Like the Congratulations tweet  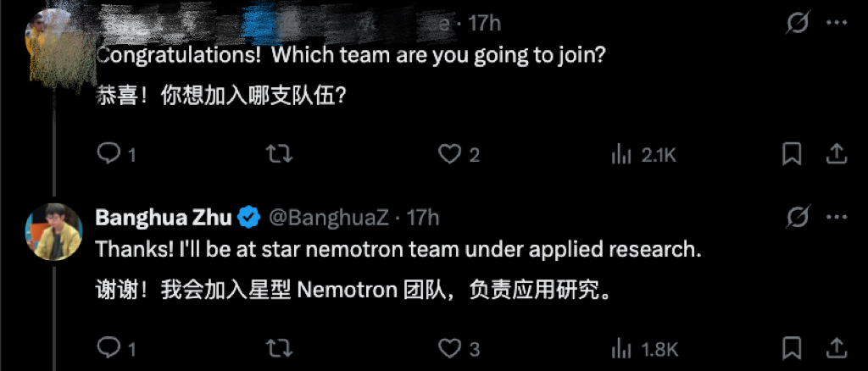click(x=449, y=154)
